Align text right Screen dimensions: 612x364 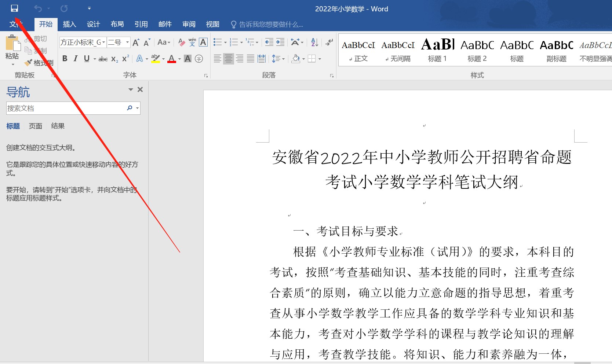pyautogui.click(x=240, y=59)
